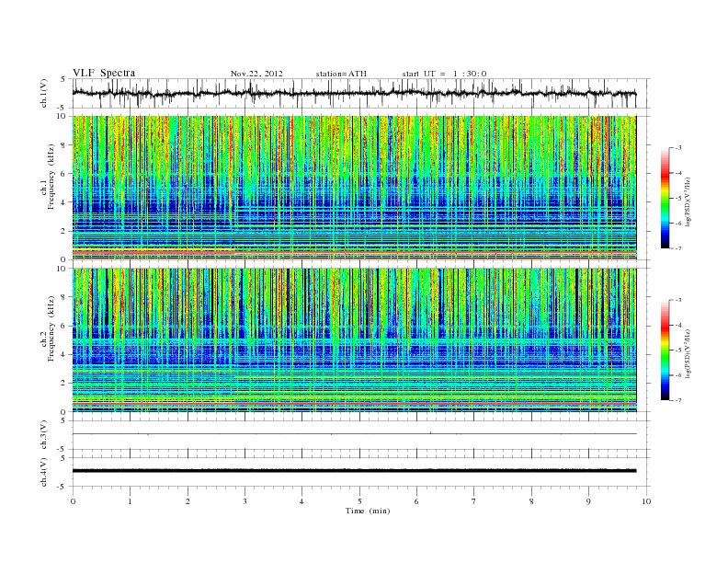The image size is (728, 563).
Task: Click the "-7" tick on ch.1 colorbar
Action: tap(677, 248)
